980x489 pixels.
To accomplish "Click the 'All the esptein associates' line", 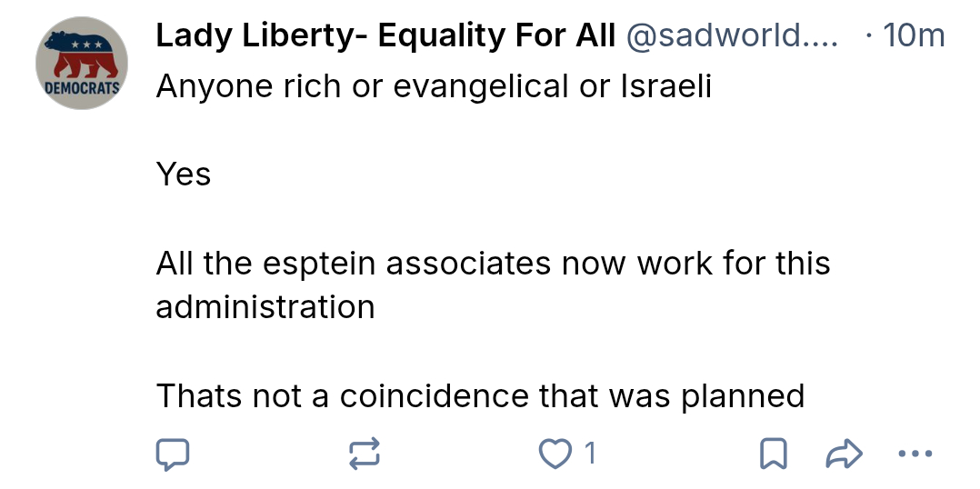I will 493,264.
